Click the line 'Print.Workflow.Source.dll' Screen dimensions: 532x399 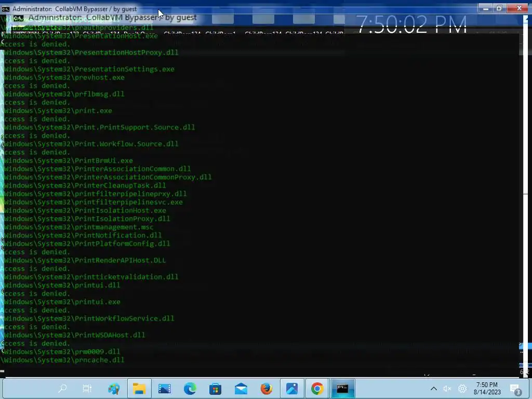tap(91, 144)
